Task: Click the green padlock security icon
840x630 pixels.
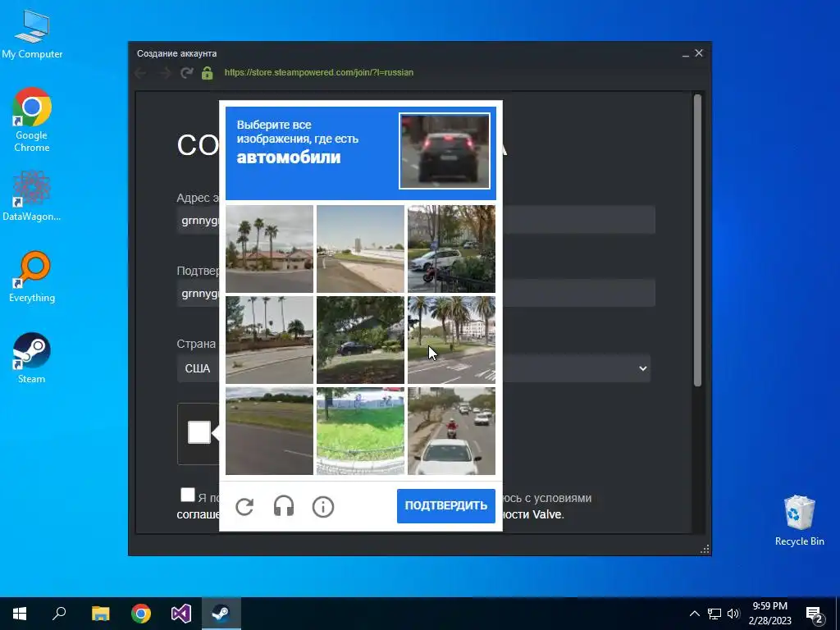Action: click(208, 73)
